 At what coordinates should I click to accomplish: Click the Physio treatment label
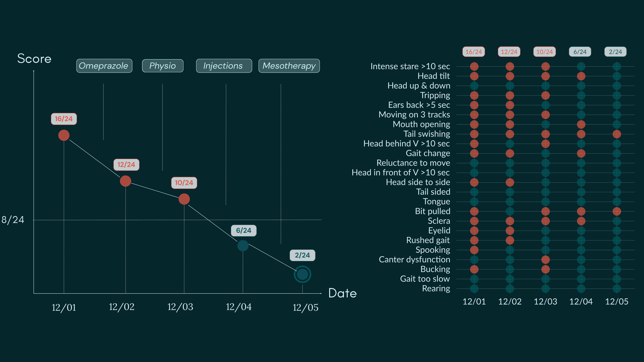pos(163,66)
